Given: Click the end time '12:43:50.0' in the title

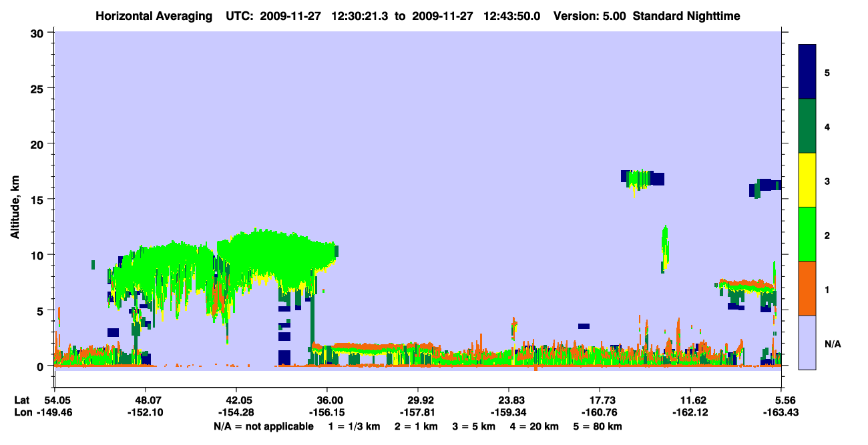Looking at the screenshot, I should 513,15.
